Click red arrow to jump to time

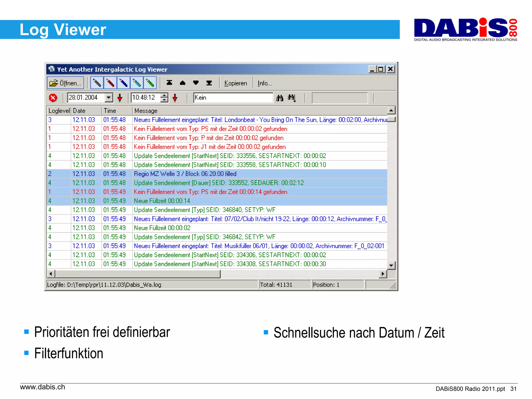pos(175,98)
